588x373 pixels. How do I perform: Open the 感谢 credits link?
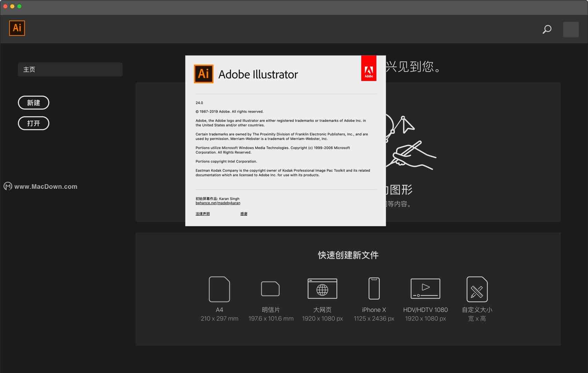(x=244, y=214)
